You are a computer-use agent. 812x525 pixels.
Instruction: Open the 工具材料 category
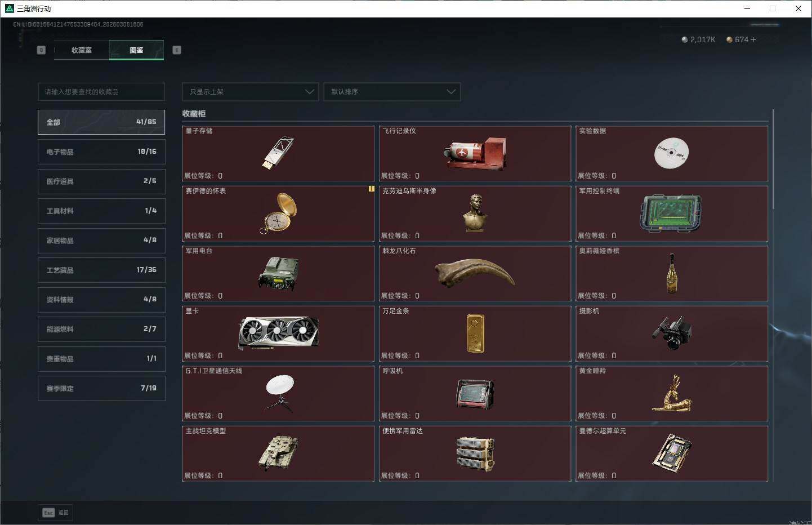point(101,211)
